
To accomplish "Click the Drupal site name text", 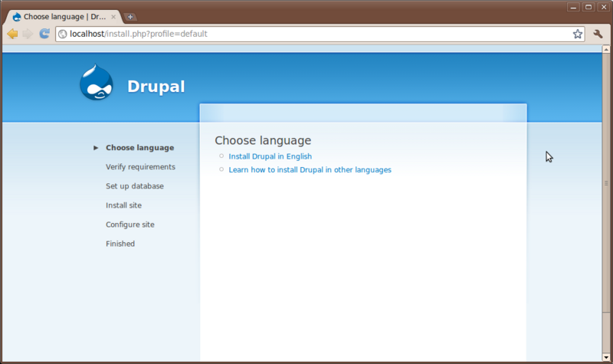I will tap(156, 87).
